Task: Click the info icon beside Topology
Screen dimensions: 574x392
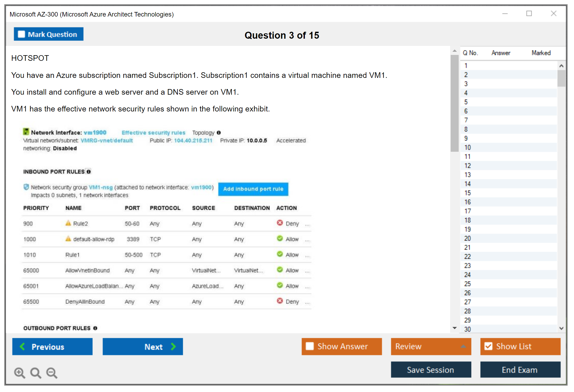Action: click(219, 133)
